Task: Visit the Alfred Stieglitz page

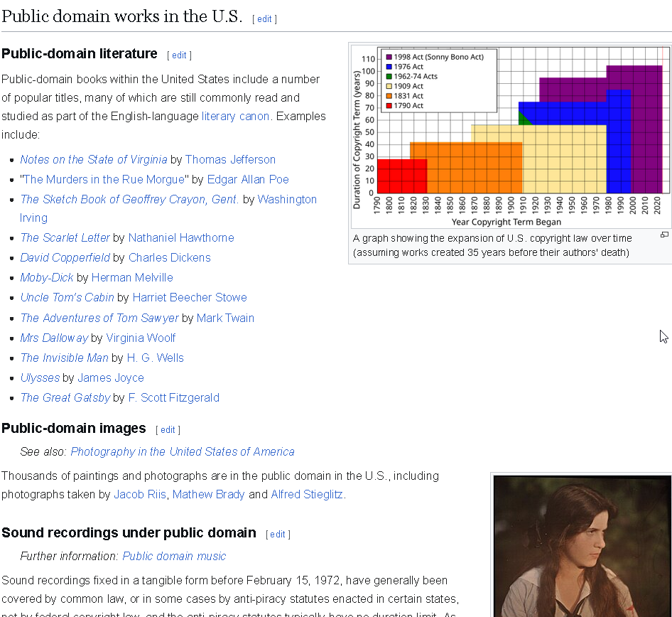Action: tap(307, 494)
